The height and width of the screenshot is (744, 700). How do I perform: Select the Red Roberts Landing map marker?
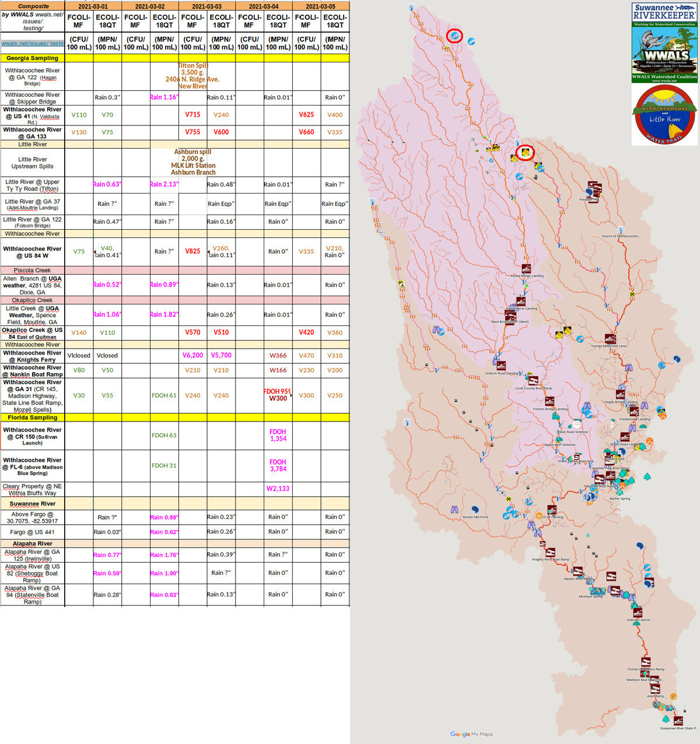click(x=521, y=301)
